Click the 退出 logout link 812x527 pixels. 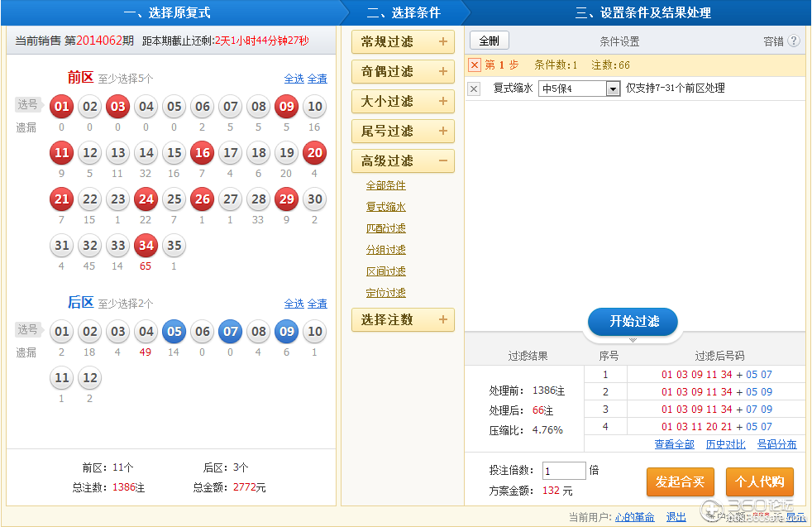pyautogui.click(x=676, y=516)
